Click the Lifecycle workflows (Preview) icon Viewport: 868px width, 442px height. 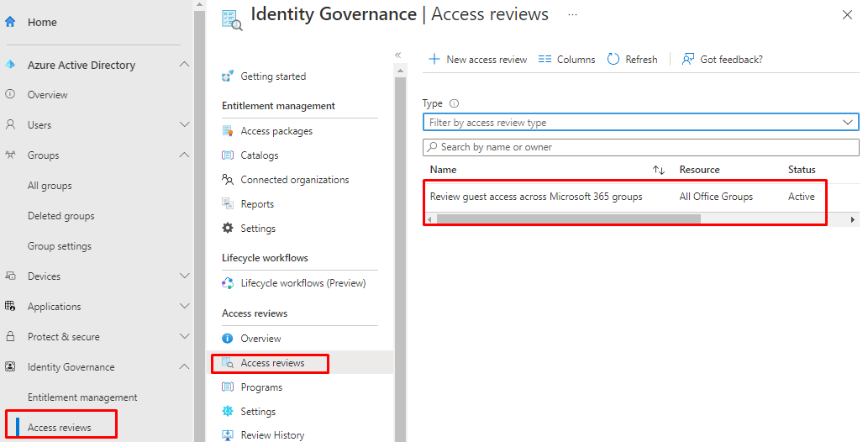[227, 283]
